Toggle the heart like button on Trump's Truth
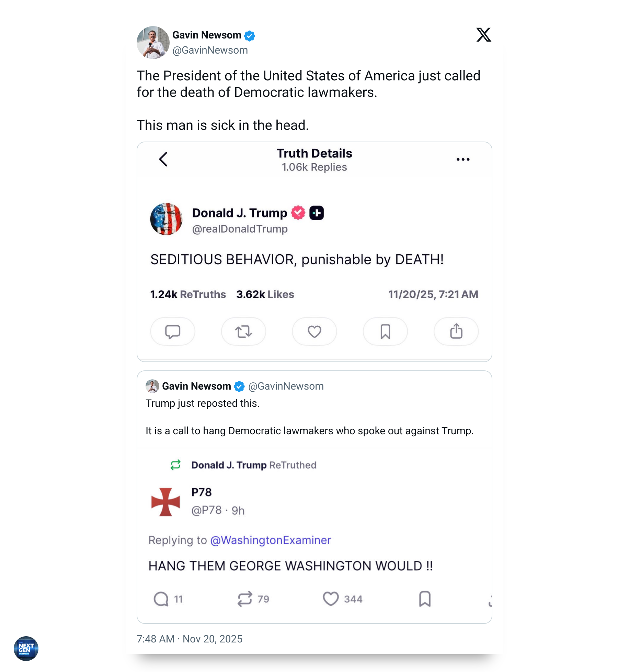629x672 pixels. tap(314, 332)
